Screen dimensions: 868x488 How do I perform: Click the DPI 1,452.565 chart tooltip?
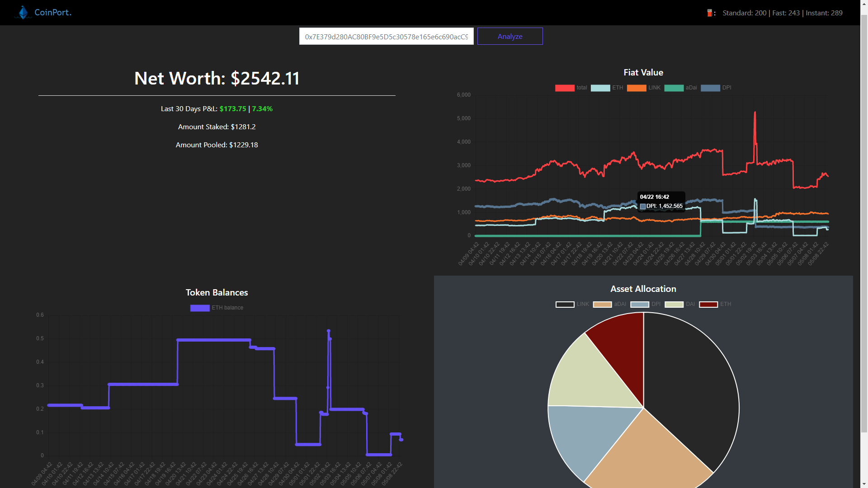[661, 202]
